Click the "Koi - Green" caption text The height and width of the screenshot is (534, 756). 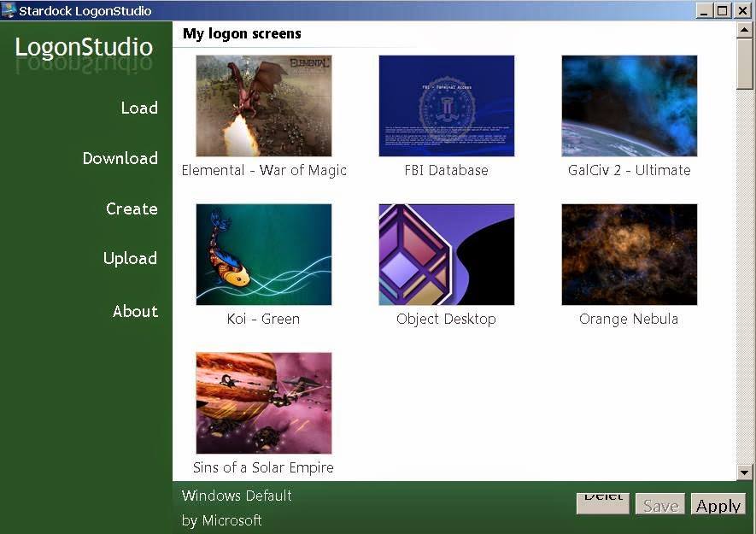coord(263,319)
